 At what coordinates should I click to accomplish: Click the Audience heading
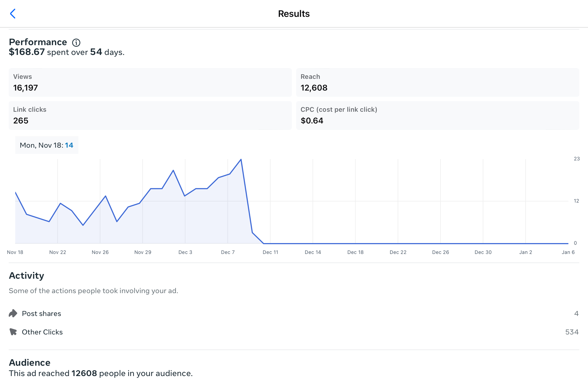coord(30,363)
